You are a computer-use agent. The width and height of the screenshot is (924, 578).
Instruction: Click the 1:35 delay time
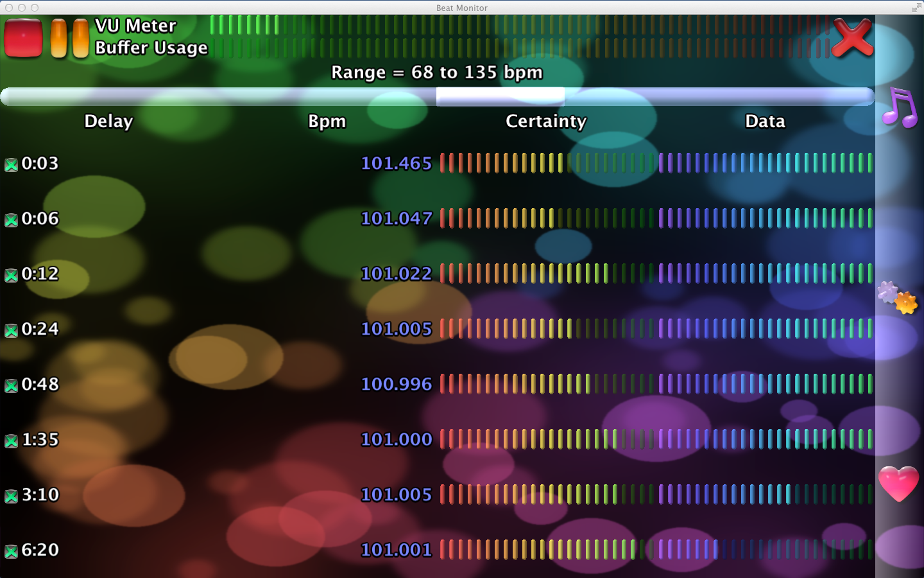point(40,439)
